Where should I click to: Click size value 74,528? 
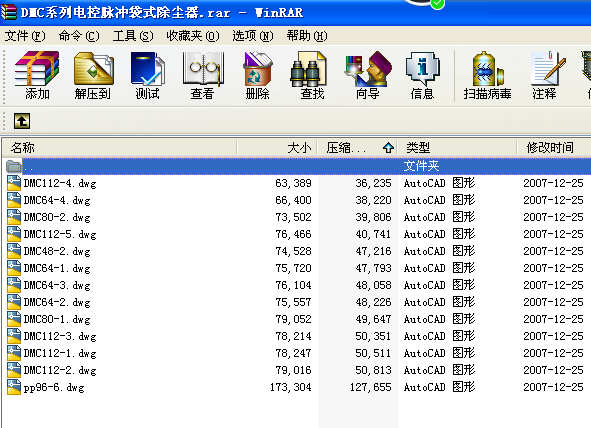tap(293, 251)
